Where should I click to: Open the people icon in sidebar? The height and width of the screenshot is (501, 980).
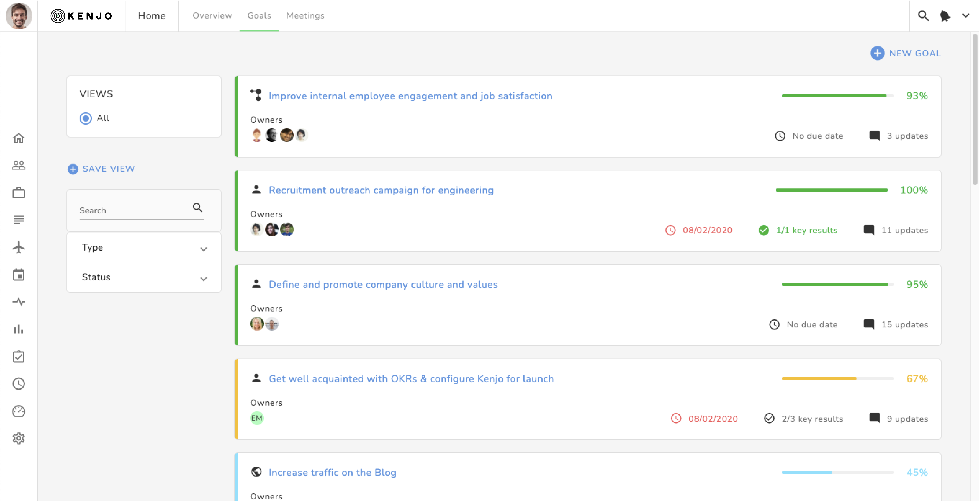point(19,166)
